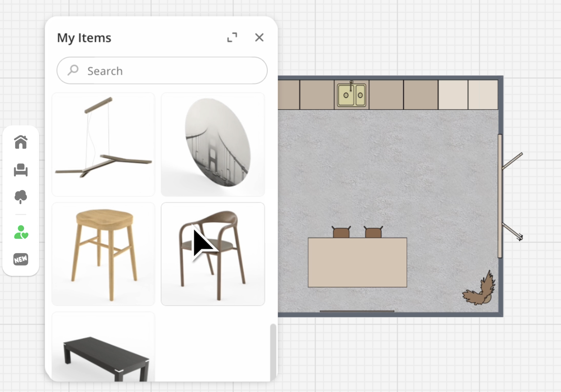Open the furniture catalog sofa icon
Image resolution: width=561 pixels, height=392 pixels.
coord(21,170)
